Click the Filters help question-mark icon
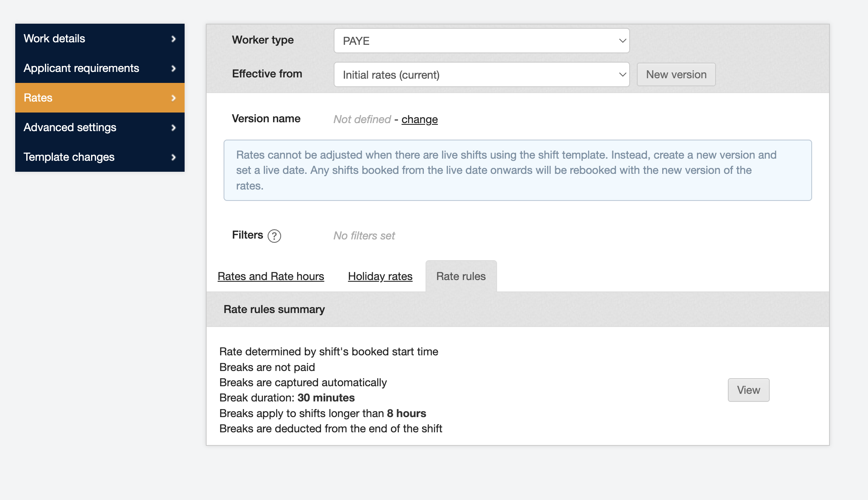868x500 pixels. click(274, 236)
